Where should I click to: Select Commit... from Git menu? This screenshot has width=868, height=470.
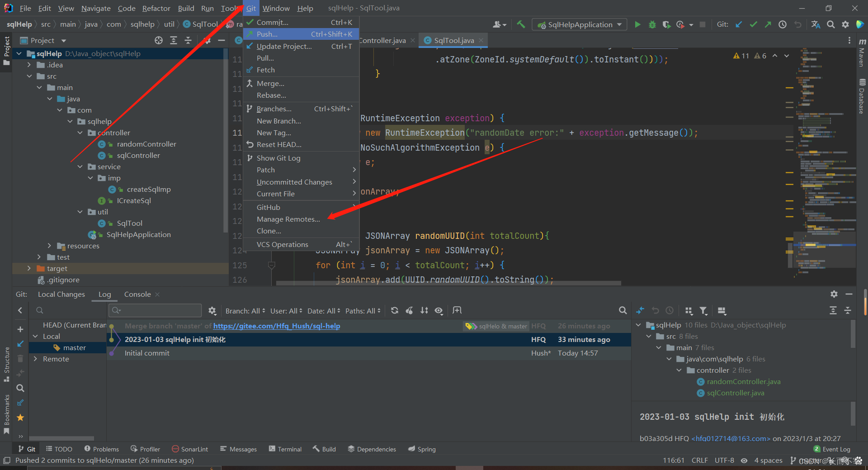click(301, 22)
